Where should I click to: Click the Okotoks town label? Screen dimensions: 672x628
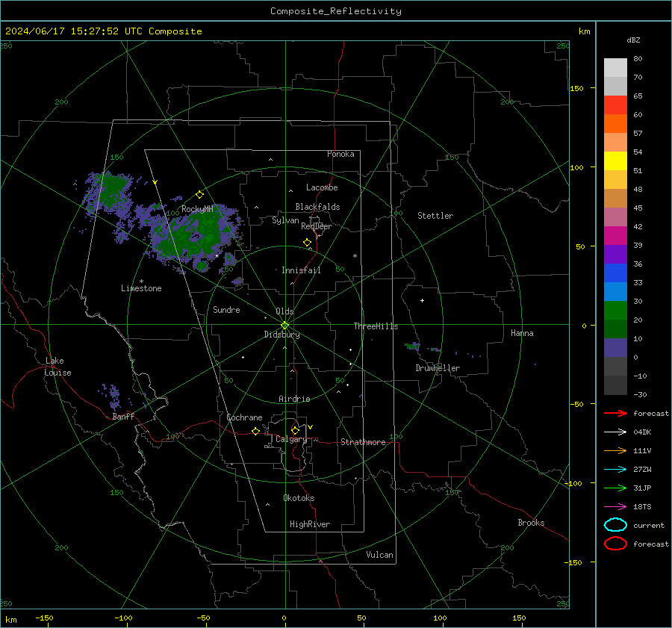[299, 498]
